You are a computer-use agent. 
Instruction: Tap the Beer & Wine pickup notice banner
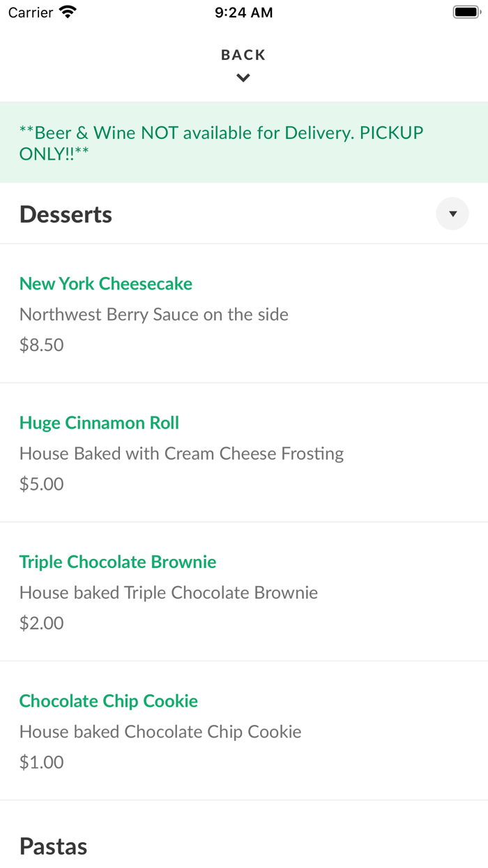[222, 143]
